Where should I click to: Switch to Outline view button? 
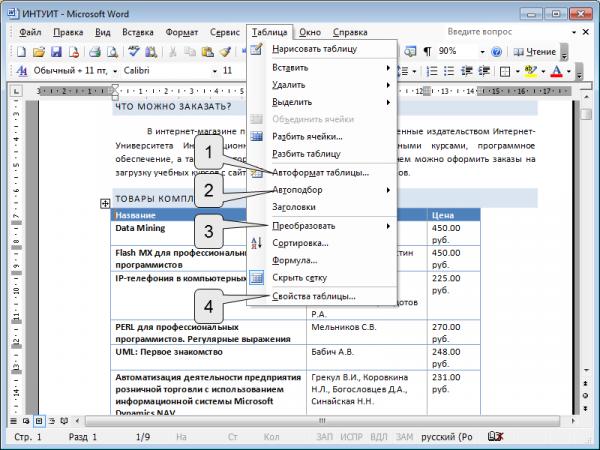click(52, 421)
